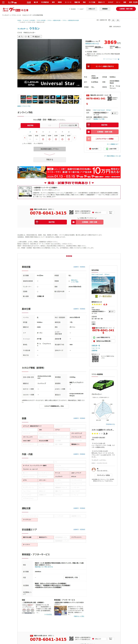Select the 2/26 reservation date

point(62,137)
